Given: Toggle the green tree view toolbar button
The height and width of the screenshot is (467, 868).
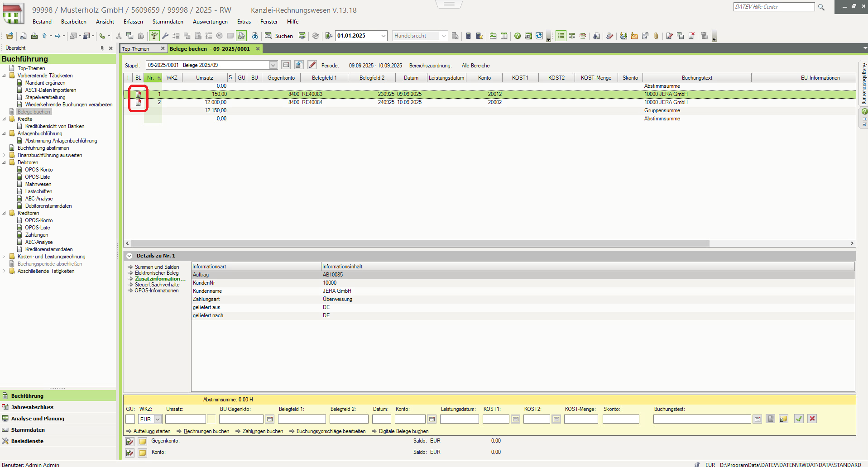Looking at the screenshot, I should 154,36.
